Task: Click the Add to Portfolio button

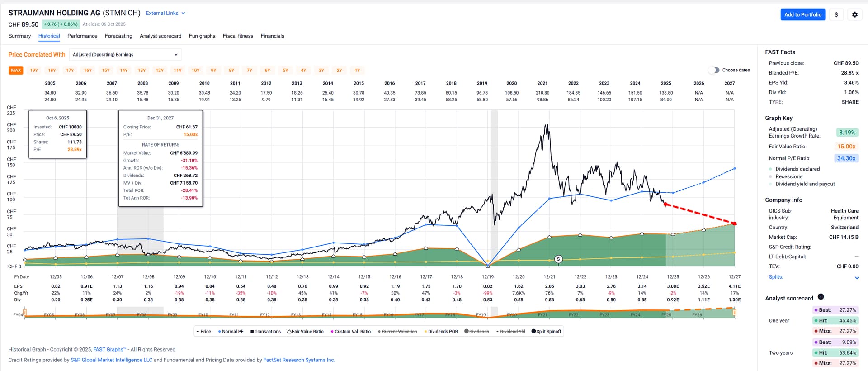Action: click(x=802, y=14)
